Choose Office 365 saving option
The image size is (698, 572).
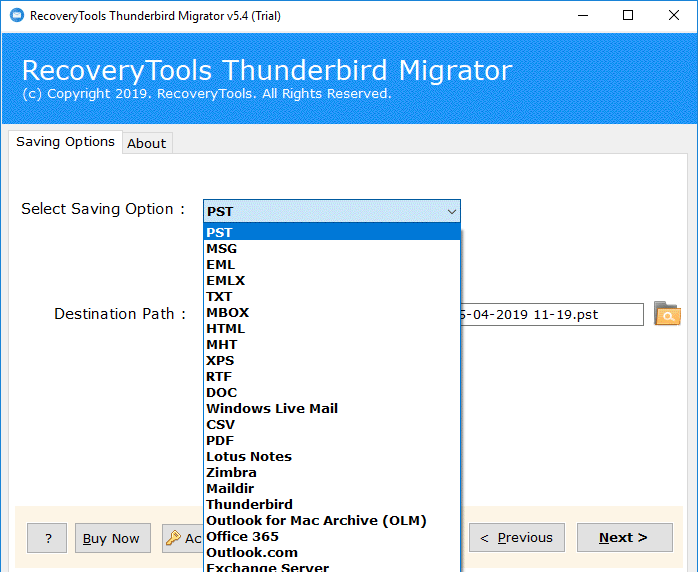pyautogui.click(x=332, y=537)
